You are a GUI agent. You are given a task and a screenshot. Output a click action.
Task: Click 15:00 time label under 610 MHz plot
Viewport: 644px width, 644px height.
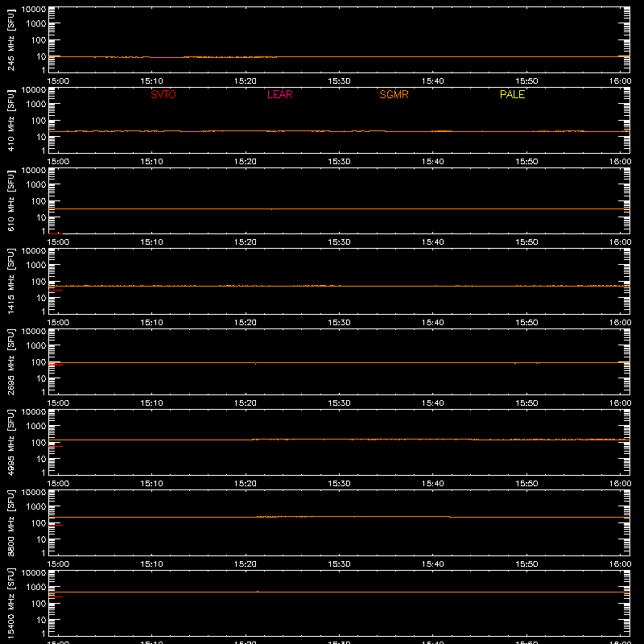click(x=58, y=242)
